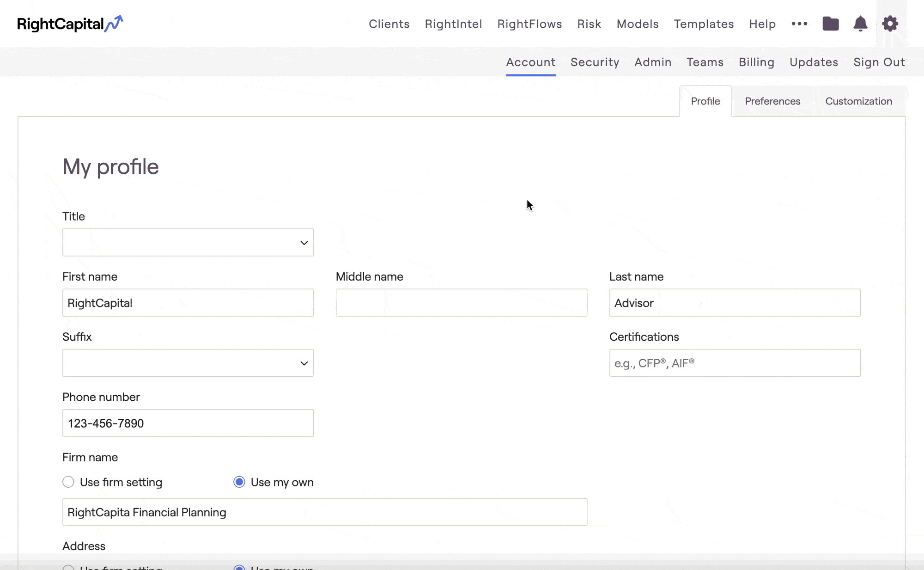Click the Sign Out link
924x570 pixels.
pos(879,62)
